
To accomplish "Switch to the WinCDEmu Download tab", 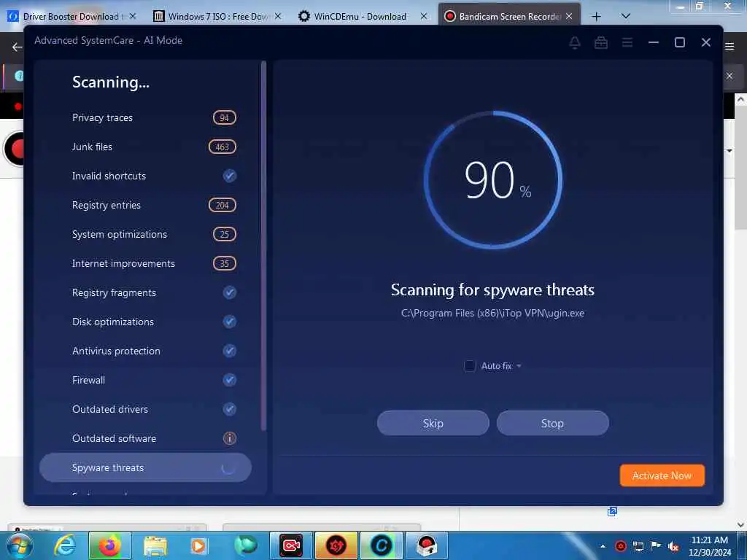I will [x=360, y=16].
